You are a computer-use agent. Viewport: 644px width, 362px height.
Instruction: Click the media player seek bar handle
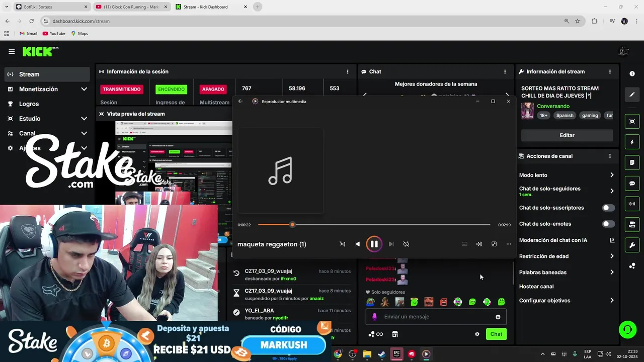(x=292, y=225)
